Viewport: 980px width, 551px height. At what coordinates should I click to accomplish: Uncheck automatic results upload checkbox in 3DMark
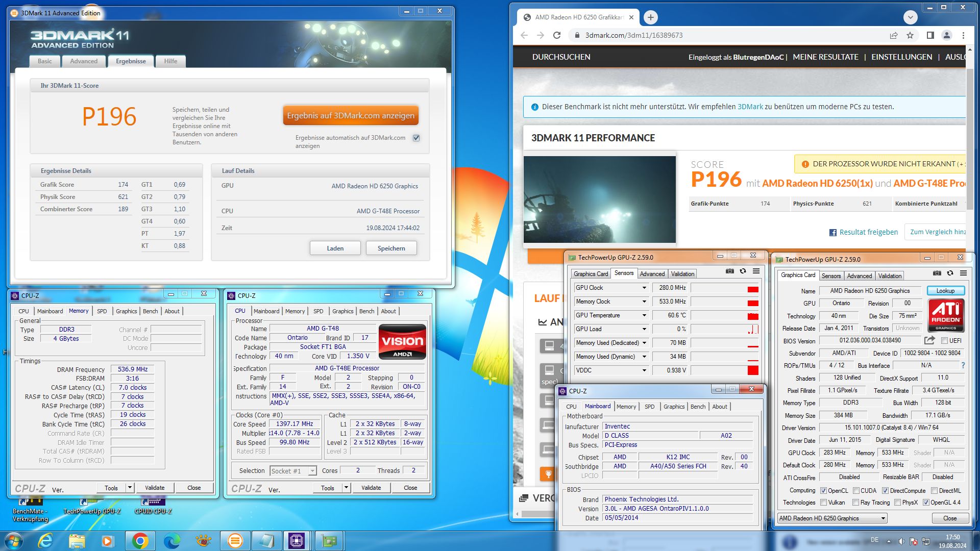click(416, 138)
